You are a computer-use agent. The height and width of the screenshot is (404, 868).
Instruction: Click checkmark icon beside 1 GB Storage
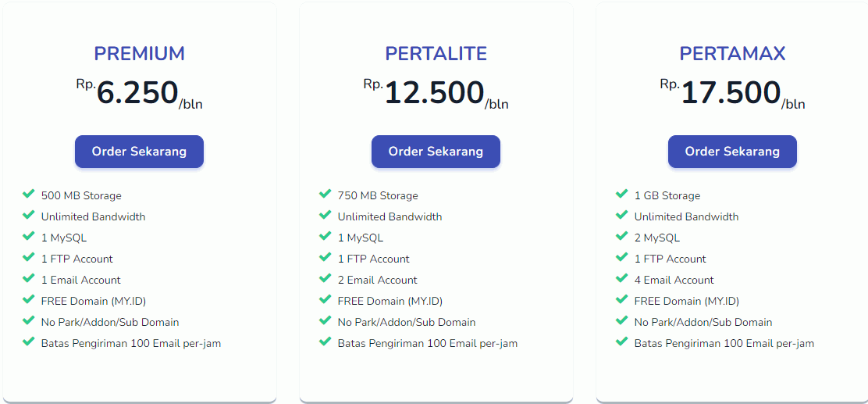coord(622,195)
